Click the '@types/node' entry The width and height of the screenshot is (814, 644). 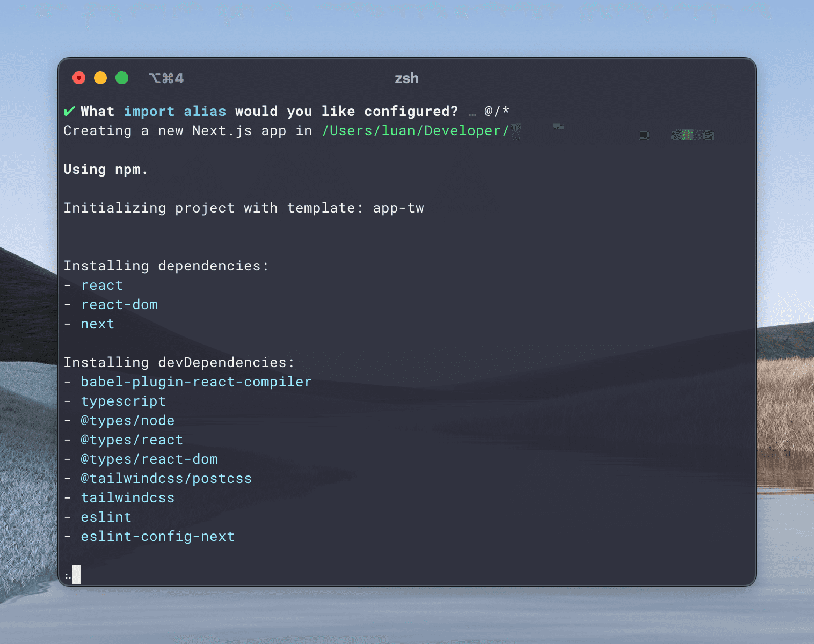[x=128, y=421]
